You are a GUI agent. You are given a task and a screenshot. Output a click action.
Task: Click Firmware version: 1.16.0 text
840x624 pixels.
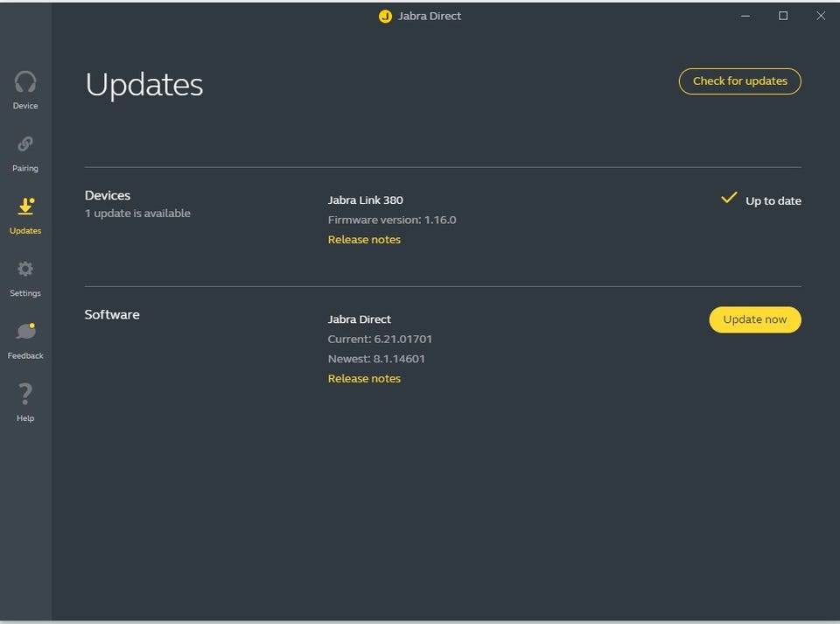point(392,220)
